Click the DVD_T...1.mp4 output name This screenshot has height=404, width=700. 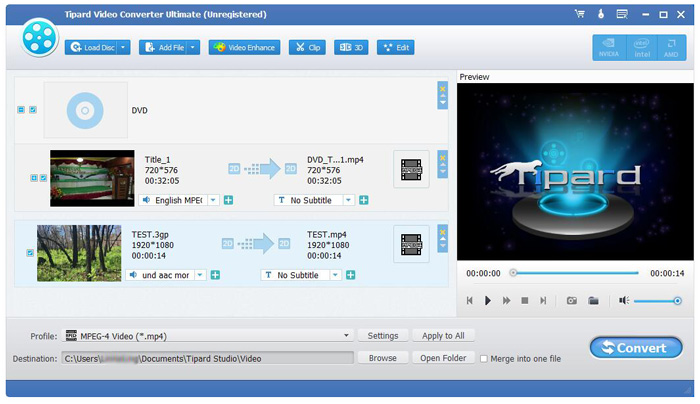point(335,159)
